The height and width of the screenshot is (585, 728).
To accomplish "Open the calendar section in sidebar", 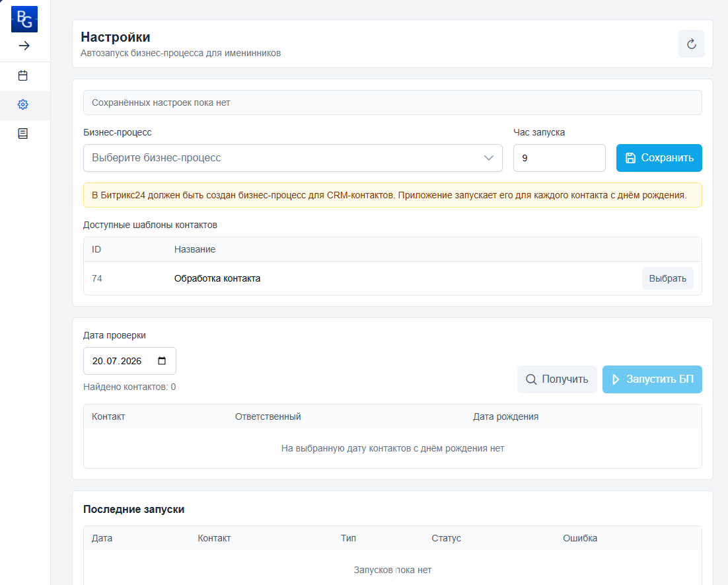I will click(22, 76).
